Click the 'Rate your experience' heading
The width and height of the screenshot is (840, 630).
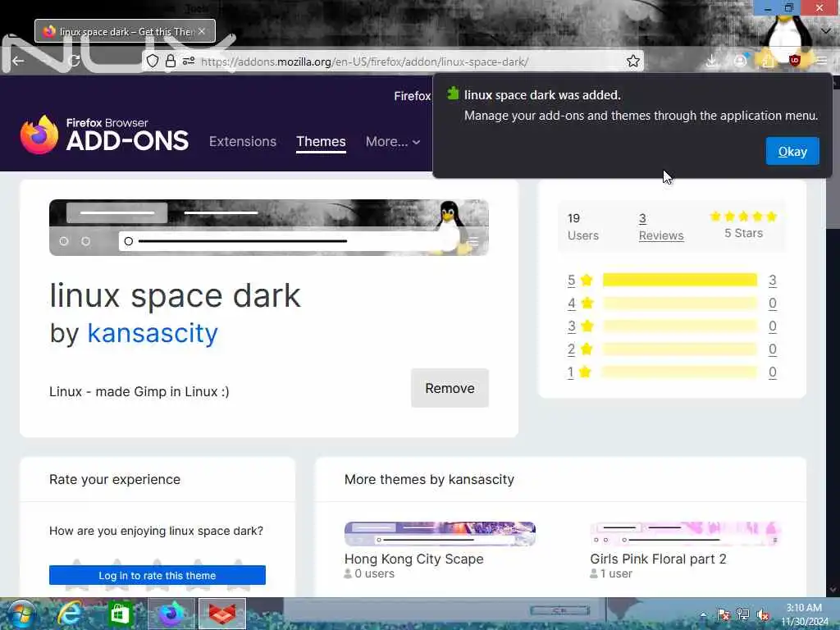coord(115,479)
